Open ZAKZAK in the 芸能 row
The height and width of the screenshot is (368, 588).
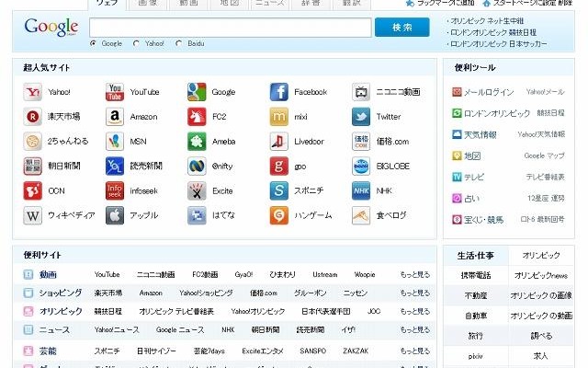point(356,351)
